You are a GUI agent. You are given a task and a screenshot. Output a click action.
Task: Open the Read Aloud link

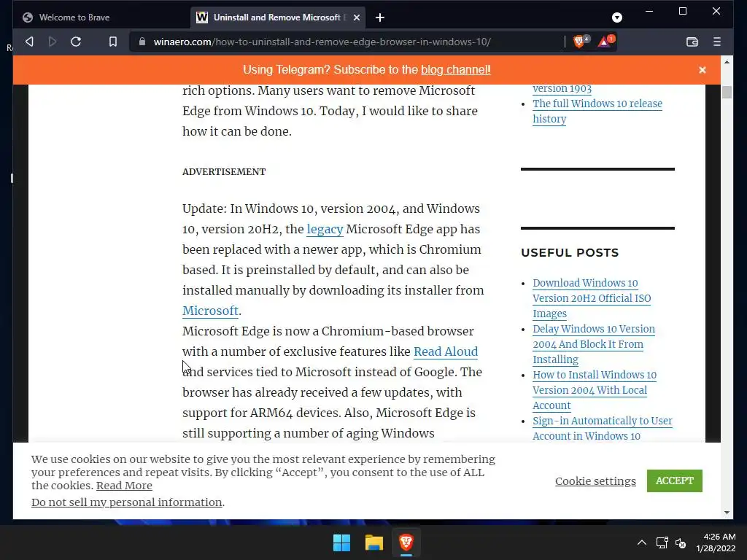446,352
